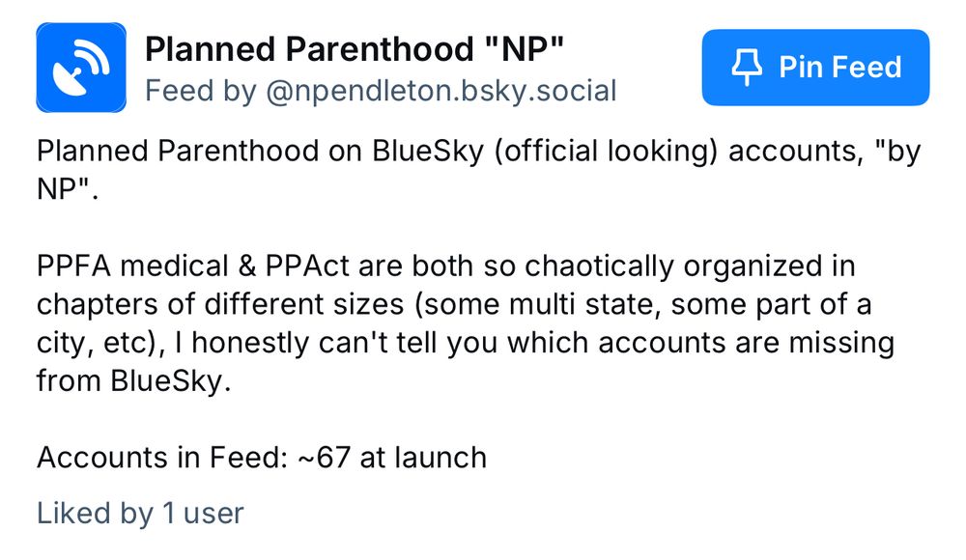Click the words "Feed by" before the handle
This screenshot has width=966, height=560.
tap(200, 91)
